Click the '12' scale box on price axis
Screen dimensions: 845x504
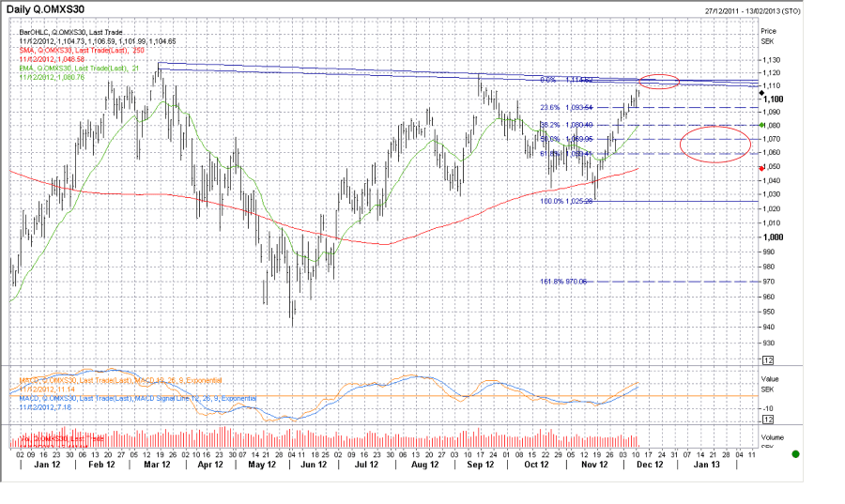pyautogui.click(x=767, y=360)
